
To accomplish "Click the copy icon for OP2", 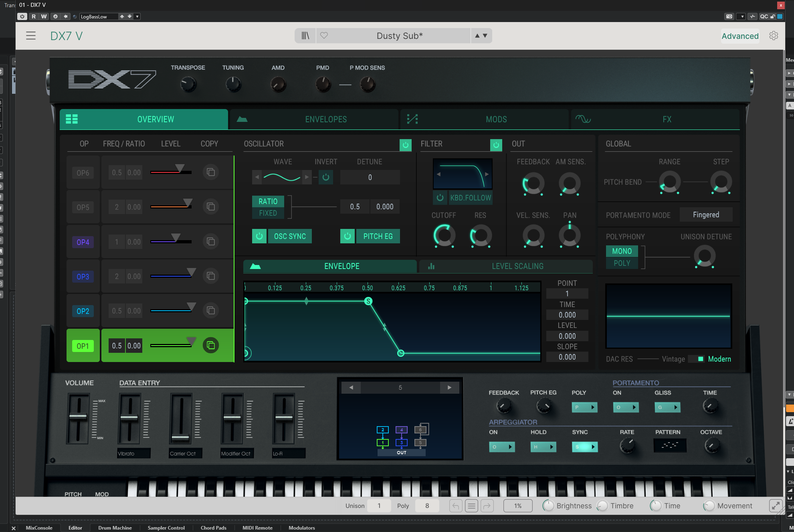I will click(x=211, y=311).
